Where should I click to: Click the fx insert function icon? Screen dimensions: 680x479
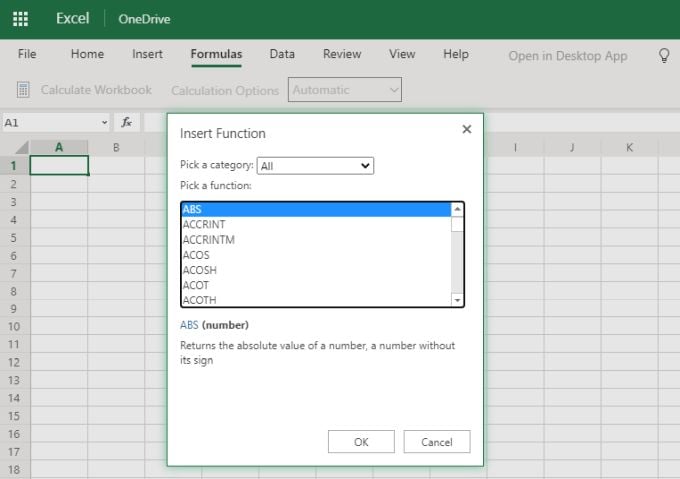coord(127,122)
